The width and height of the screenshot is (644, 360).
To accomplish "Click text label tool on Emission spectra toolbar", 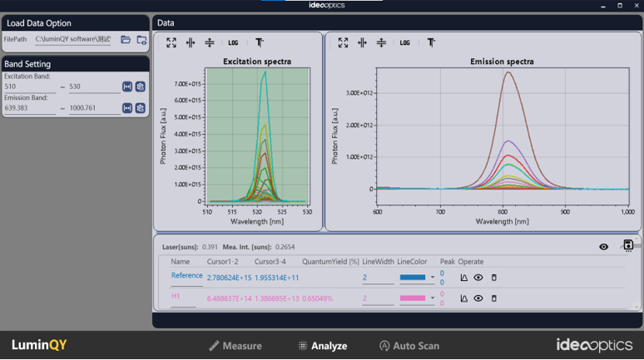I will [x=431, y=42].
